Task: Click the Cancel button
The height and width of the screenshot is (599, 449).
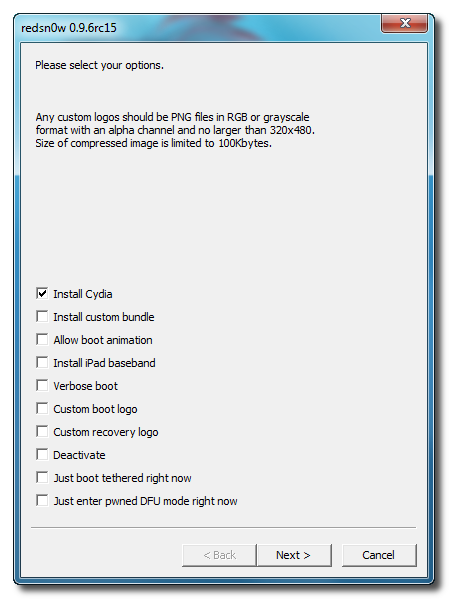Action: 379,555
